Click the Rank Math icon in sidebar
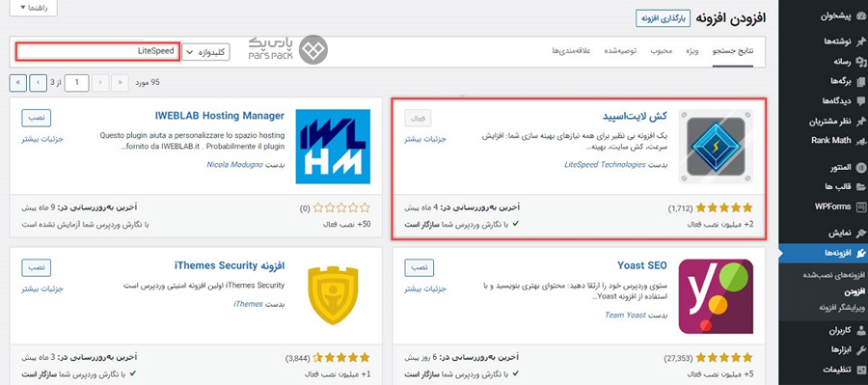This screenshot has width=868, height=385. [x=861, y=141]
